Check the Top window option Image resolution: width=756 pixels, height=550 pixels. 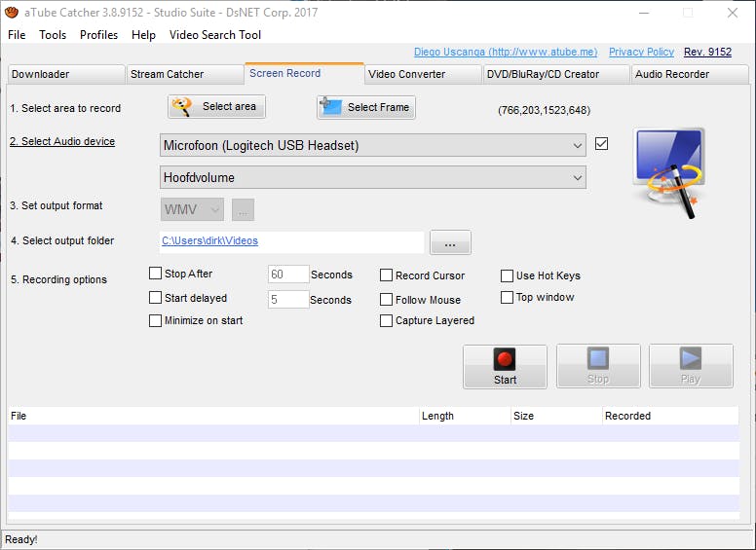(507, 297)
